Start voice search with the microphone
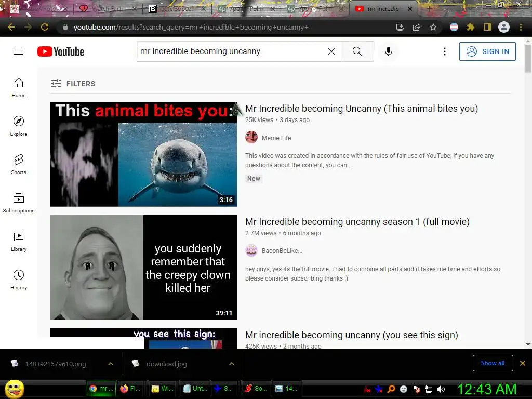This screenshot has width=532, height=399. pyautogui.click(x=389, y=51)
